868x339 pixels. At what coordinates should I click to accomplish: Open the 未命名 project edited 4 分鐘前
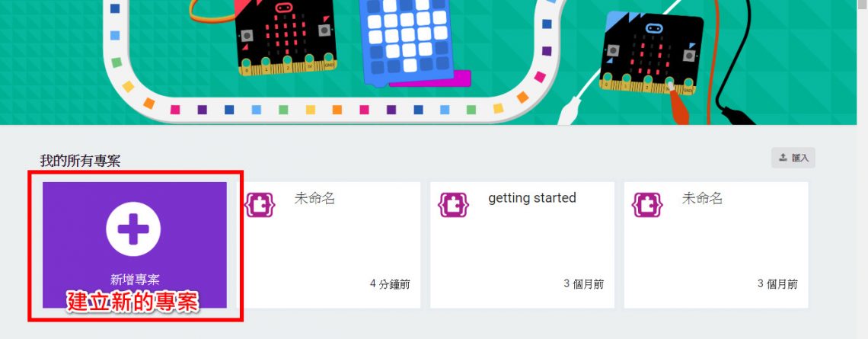(x=314, y=198)
